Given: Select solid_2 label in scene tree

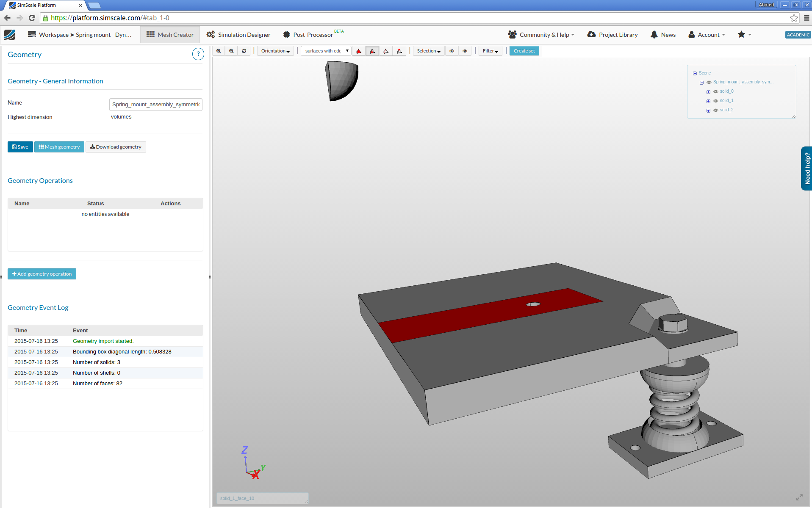Looking at the screenshot, I should [x=727, y=110].
